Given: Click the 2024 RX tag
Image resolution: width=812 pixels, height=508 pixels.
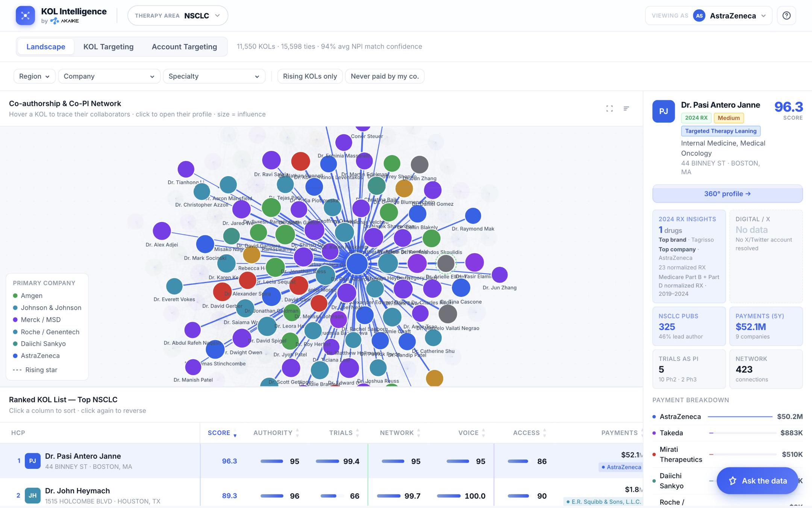Looking at the screenshot, I should [696, 118].
